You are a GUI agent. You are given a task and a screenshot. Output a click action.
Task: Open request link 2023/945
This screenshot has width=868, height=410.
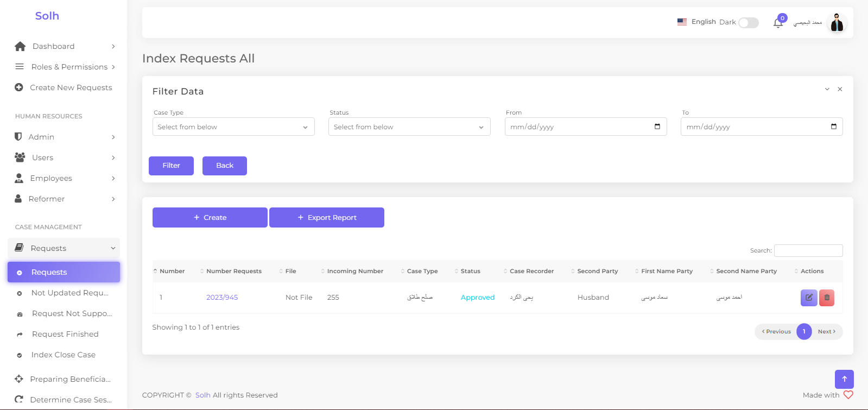[x=222, y=298]
